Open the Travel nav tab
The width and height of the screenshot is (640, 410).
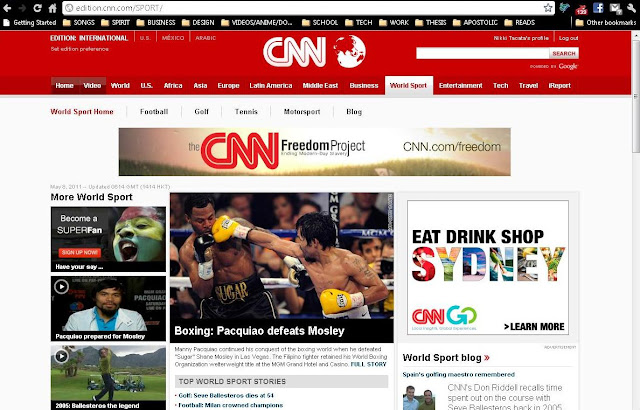[x=529, y=86]
